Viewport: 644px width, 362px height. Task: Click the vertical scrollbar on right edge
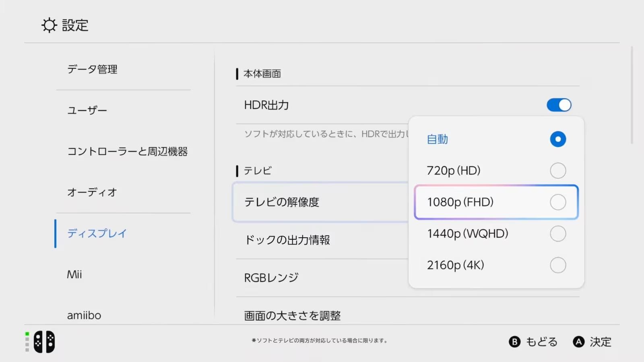tap(632, 95)
